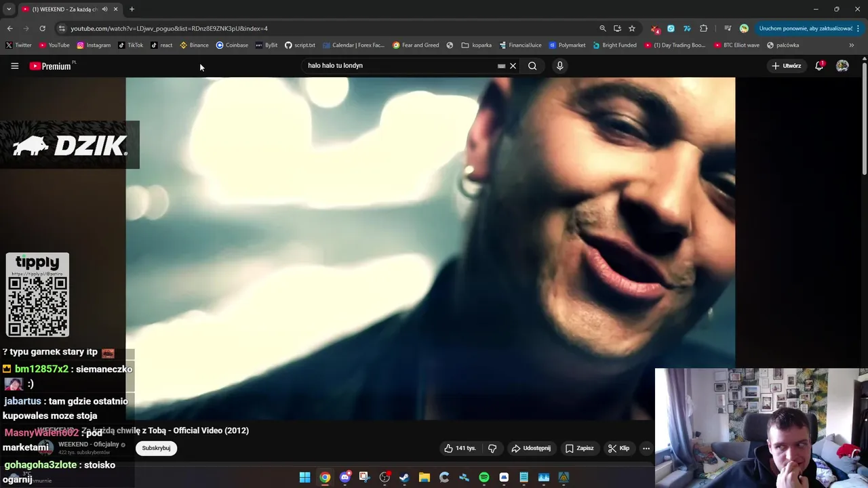The height and width of the screenshot is (488, 868).
Task: Open the Fear and Greed bookmark
Action: point(416,45)
